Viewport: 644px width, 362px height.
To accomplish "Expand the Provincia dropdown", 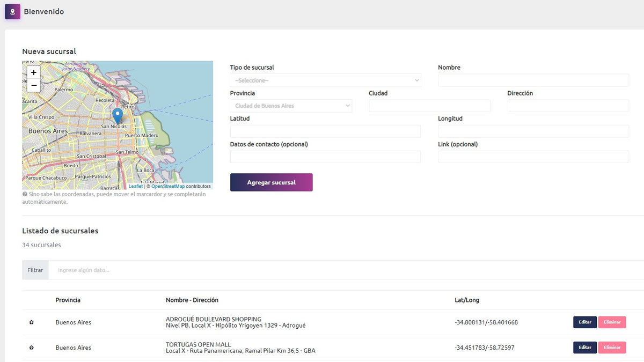I will [x=291, y=106].
